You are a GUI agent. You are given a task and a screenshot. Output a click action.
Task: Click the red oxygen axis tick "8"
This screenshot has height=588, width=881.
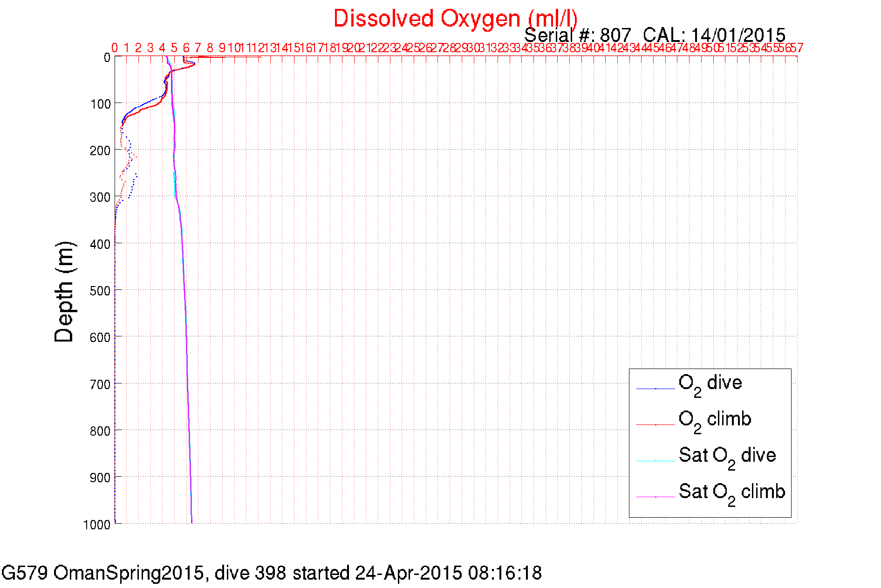(x=210, y=48)
